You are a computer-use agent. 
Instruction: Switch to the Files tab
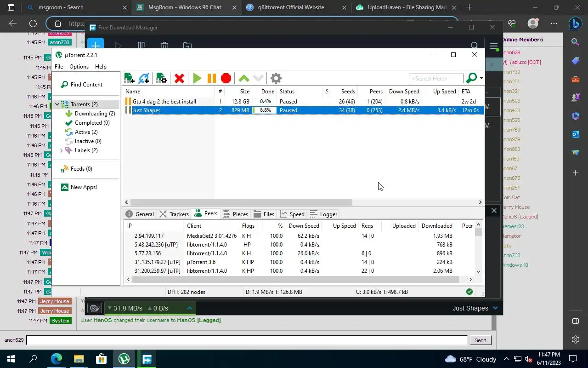(x=264, y=214)
